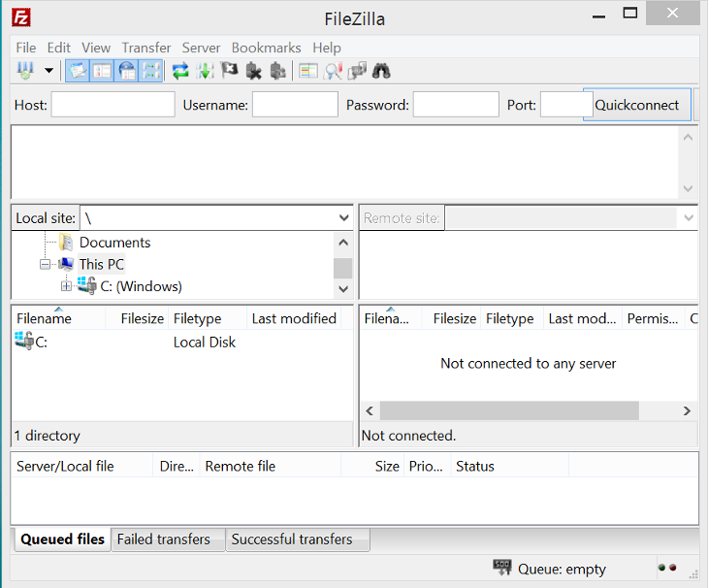This screenshot has width=708, height=588.
Task: Switch to Failed transfers tab
Action: pyautogui.click(x=168, y=539)
